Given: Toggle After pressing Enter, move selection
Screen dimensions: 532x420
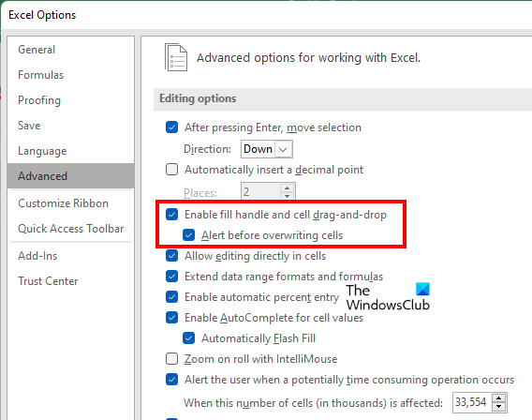Looking at the screenshot, I should (x=171, y=127).
